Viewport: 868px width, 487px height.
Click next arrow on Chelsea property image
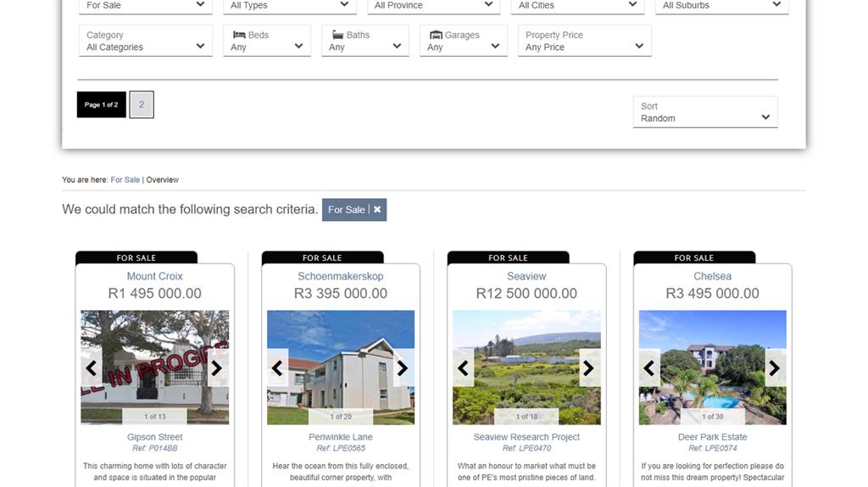[x=775, y=368]
